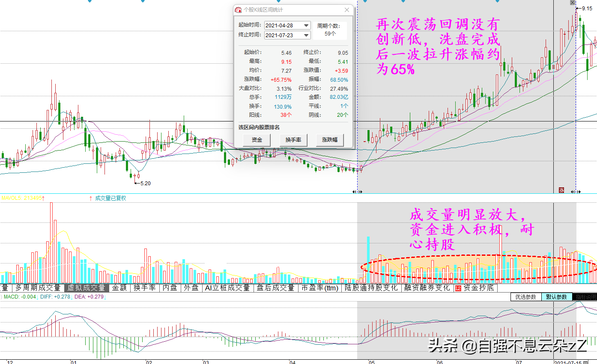
Task: Click the 38个 阳线 count in the dialog
Action: tap(286, 115)
